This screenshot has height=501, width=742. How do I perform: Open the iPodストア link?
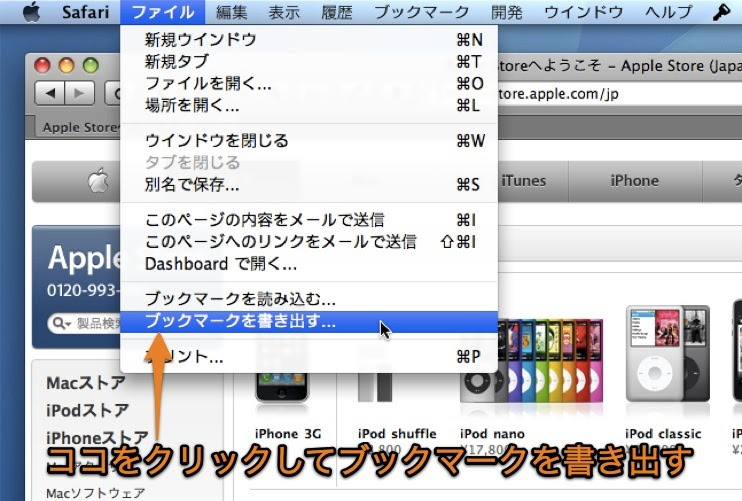(88, 410)
